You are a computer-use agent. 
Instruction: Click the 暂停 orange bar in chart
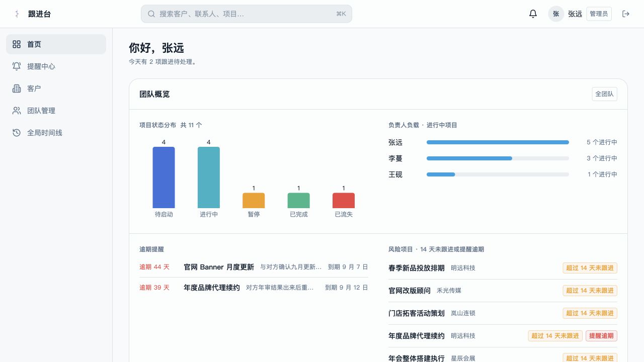pos(254,201)
